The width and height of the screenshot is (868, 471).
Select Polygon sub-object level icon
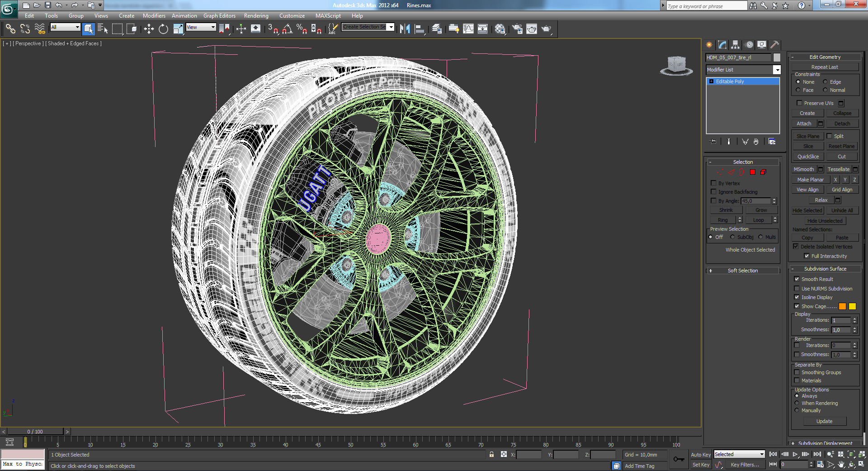coord(753,172)
